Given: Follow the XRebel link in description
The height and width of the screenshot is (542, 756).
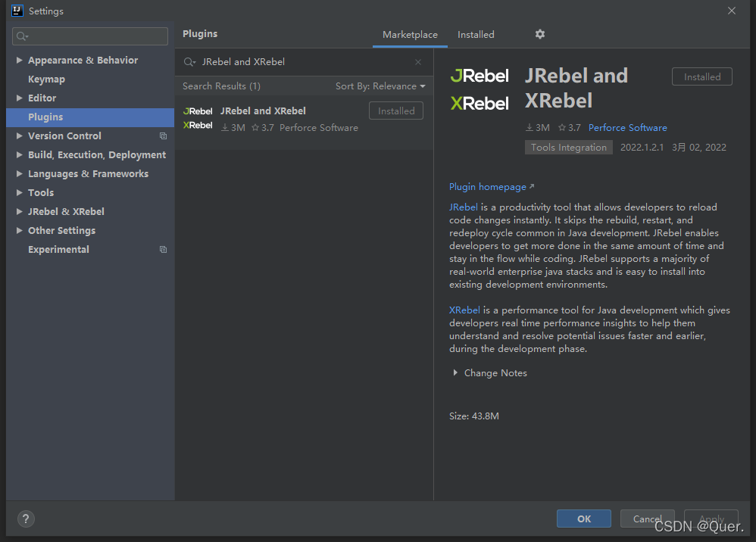Looking at the screenshot, I should tap(464, 310).
